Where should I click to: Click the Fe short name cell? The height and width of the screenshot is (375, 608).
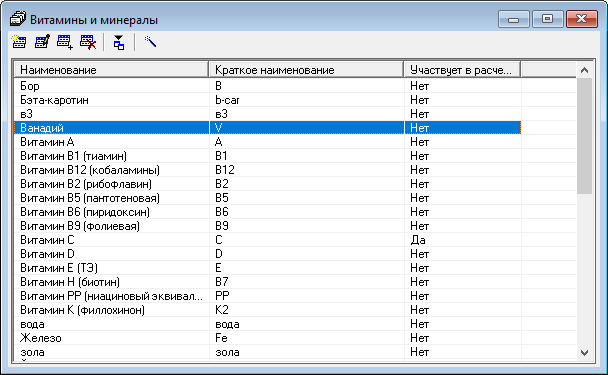(307, 338)
